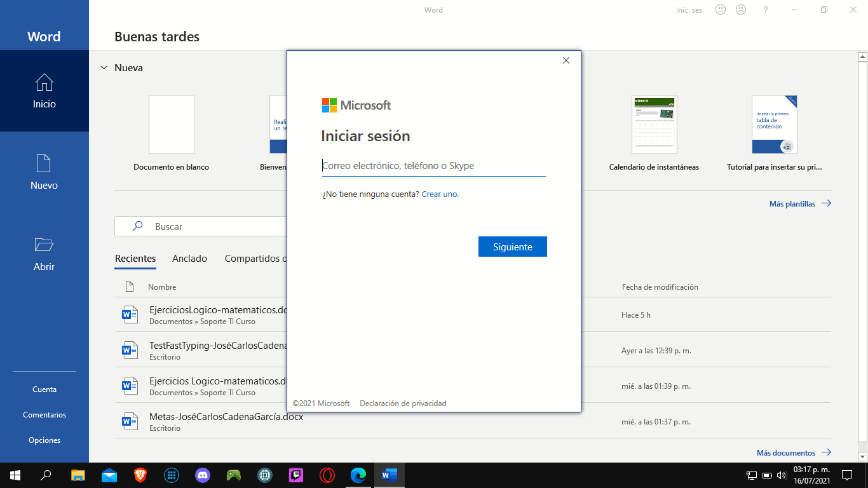Screen dimensions: 868x488
Task: Open Windows Start menu
Action: point(15,475)
